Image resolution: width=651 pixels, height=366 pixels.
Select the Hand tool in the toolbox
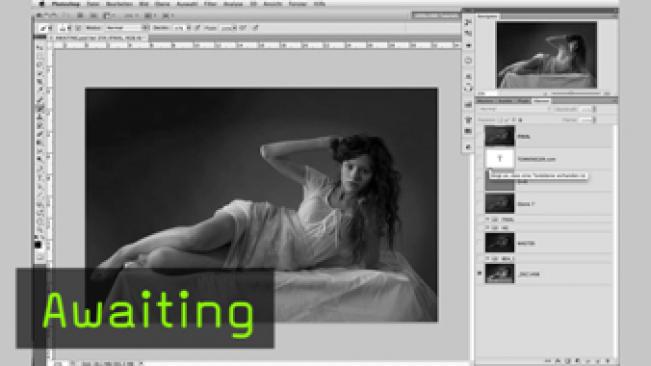(40, 221)
